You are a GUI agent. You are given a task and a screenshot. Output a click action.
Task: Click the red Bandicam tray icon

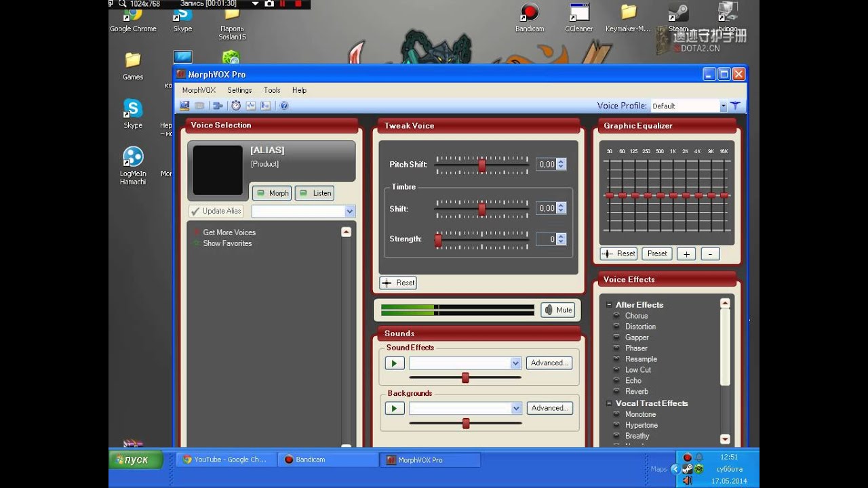coord(687,457)
